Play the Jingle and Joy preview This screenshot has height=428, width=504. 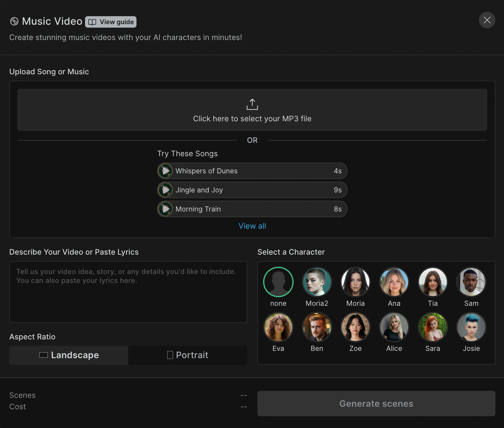165,190
